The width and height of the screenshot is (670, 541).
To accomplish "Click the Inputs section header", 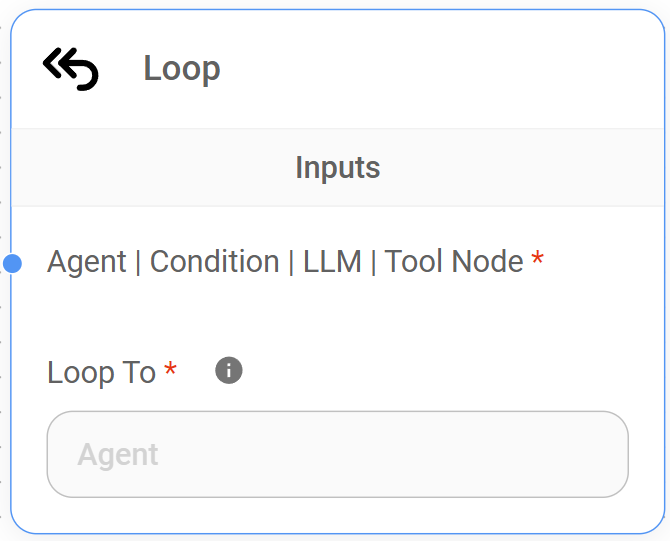I will coord(337,167).
